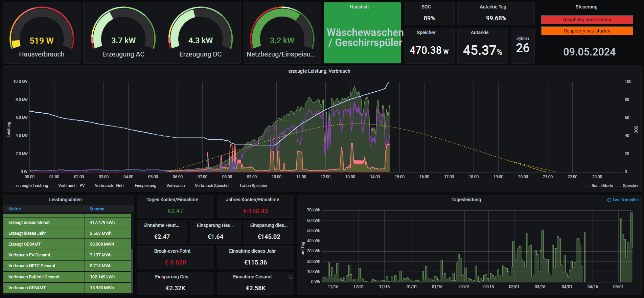
Task: Click the color line of Verbrauch Speicher legend
Action: coord(191,186)
